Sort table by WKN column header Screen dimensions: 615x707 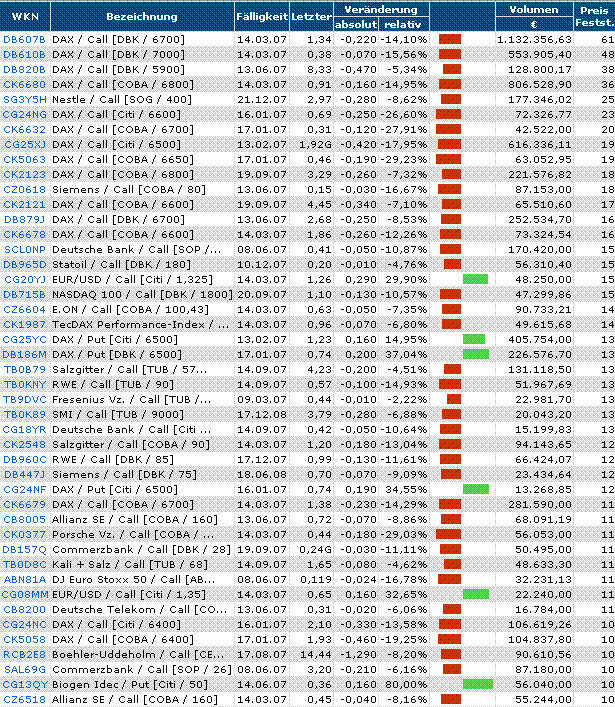click(25, 17)
